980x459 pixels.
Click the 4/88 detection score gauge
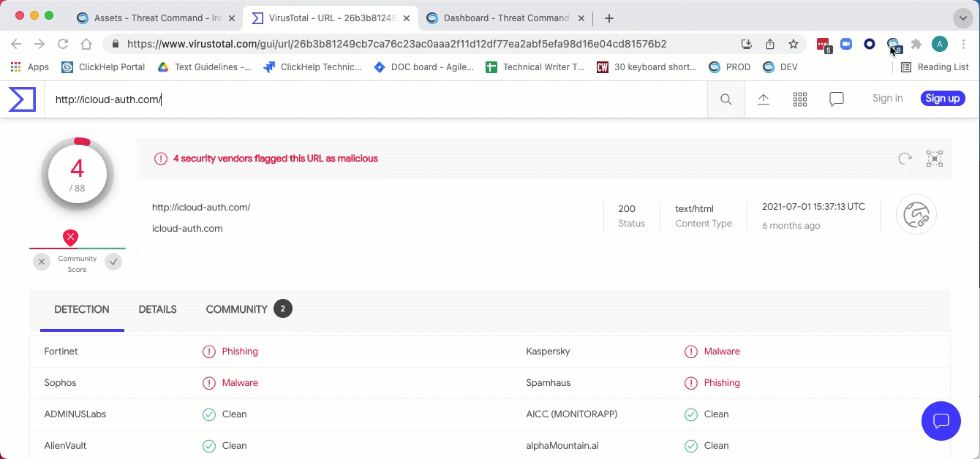coord(78,174)
